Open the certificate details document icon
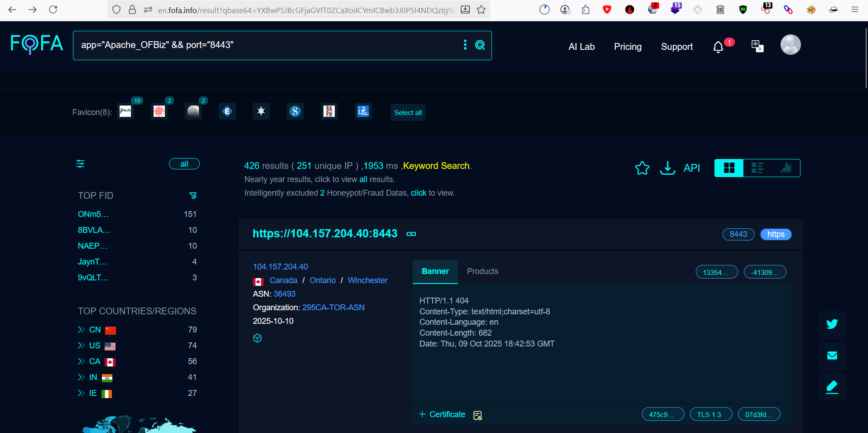 tap(477, 415)
